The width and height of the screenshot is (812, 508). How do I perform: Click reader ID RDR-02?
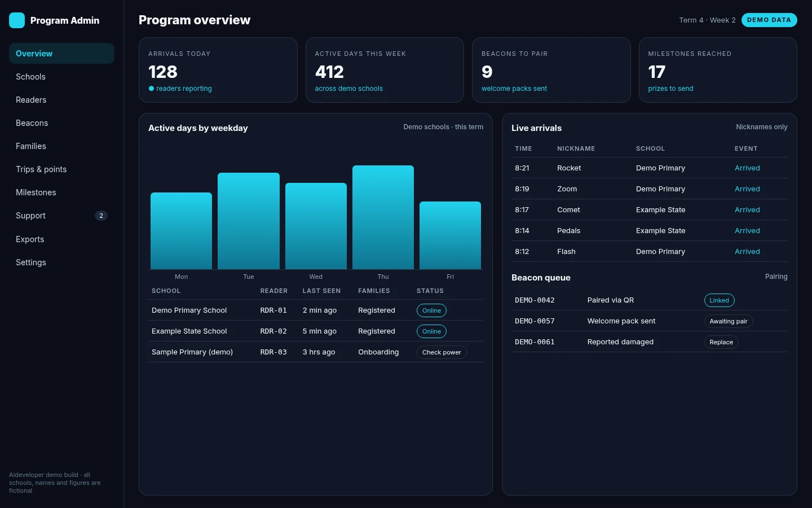pos(273,331)
